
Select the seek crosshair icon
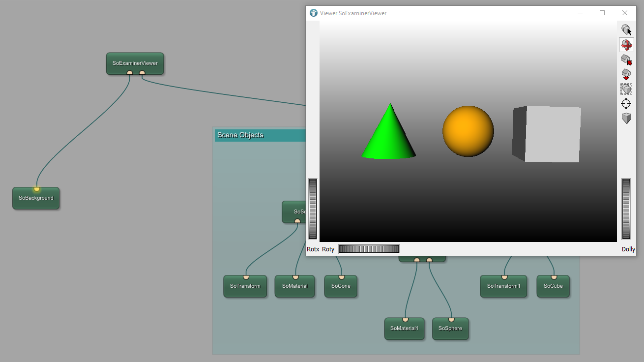[x=626, y=104]
